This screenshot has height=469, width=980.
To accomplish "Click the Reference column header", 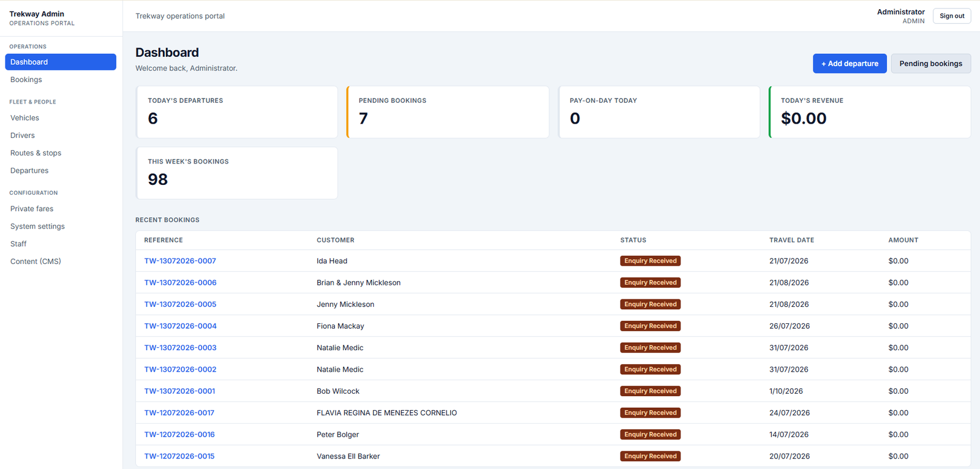I will pyautogui.click(x=164, y=240).
